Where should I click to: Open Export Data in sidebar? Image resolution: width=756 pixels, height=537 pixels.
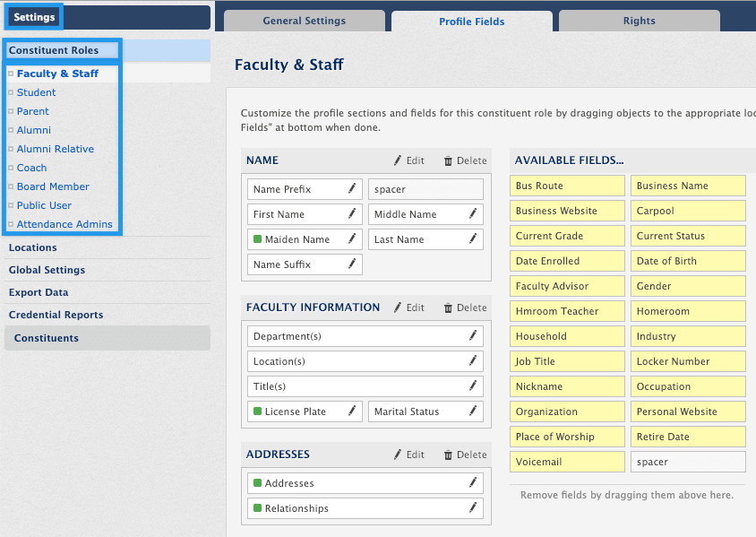[x=39, y=292]
